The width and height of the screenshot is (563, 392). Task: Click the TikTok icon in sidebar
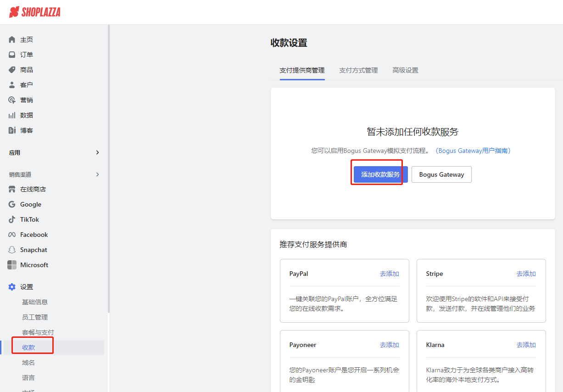click(x=12, y=219)
